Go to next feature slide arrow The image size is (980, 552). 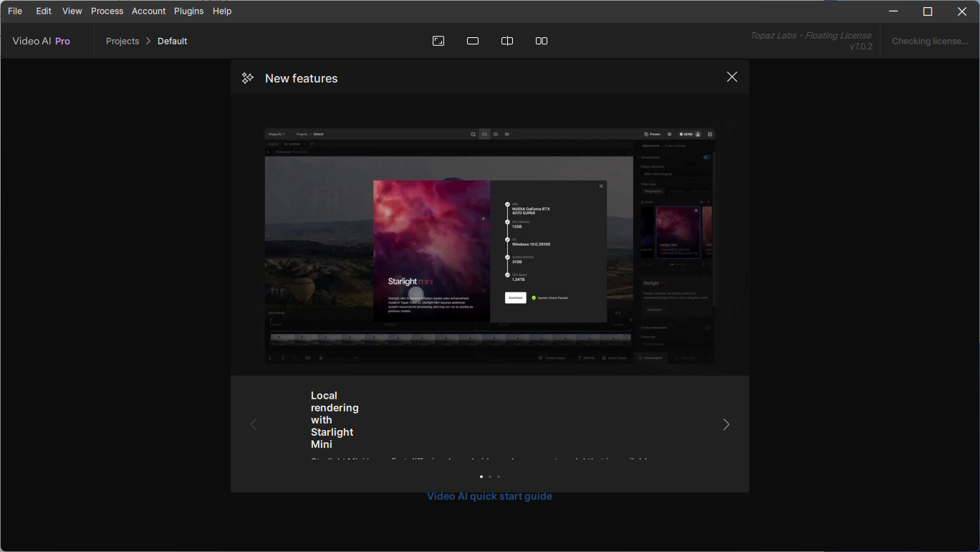[x=726, y=424]
